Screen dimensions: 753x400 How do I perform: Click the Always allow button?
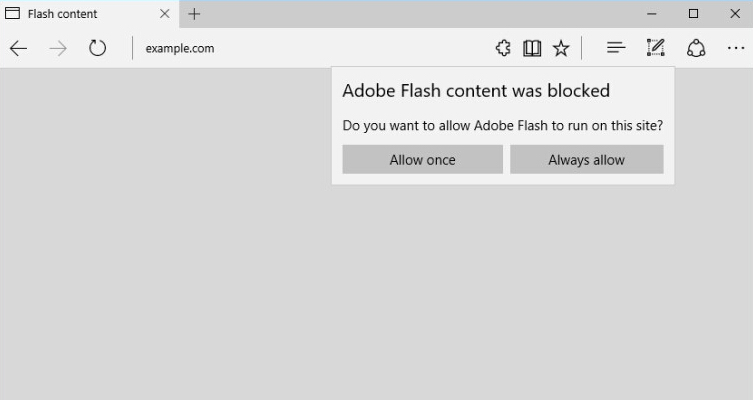tap(586, 160)
